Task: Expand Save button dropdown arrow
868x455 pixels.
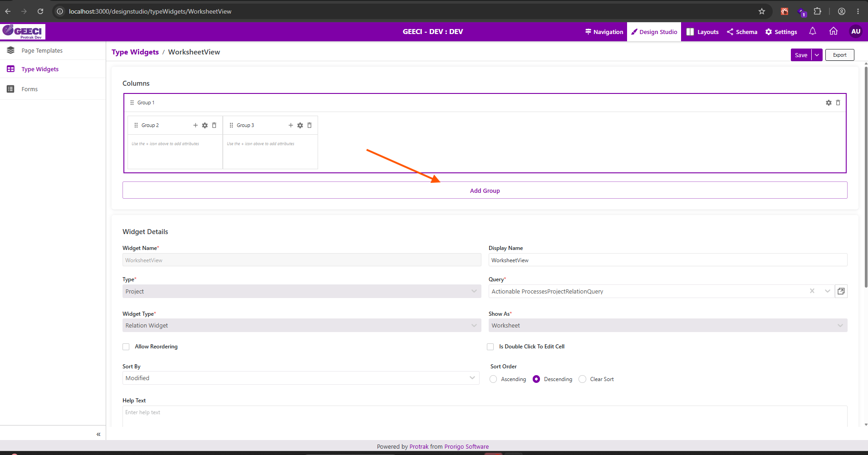Action: pyautogui.click(x=817, y=55)
